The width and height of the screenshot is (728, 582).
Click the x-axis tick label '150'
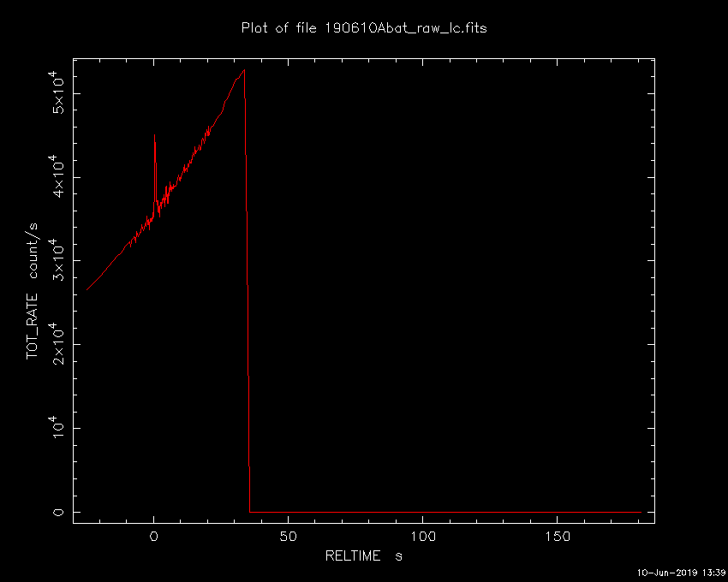[558, 537]
